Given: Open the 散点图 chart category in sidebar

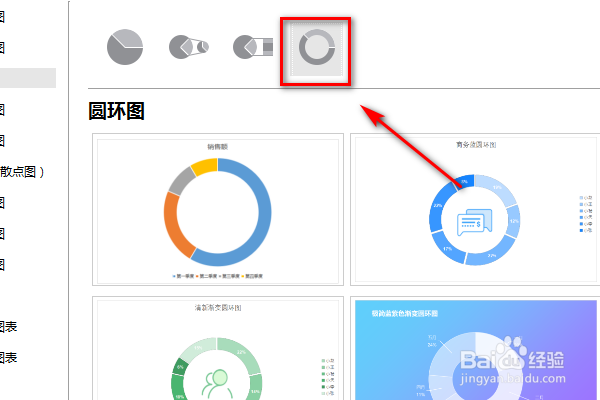Looking at the screenshot, I should [x=22, y=172].
